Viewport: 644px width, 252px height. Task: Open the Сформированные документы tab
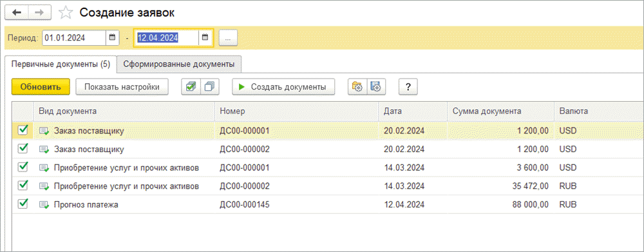pyautogui.click(x=179, y=64)
